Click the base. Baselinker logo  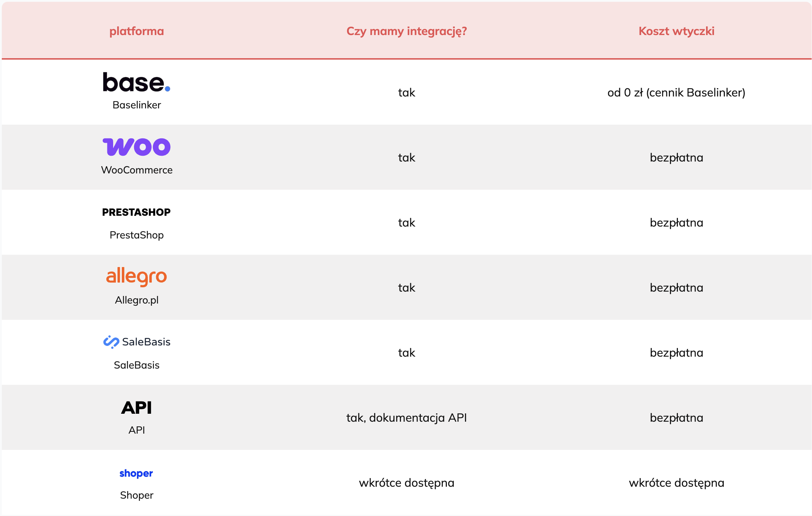[x=136, y=82]
